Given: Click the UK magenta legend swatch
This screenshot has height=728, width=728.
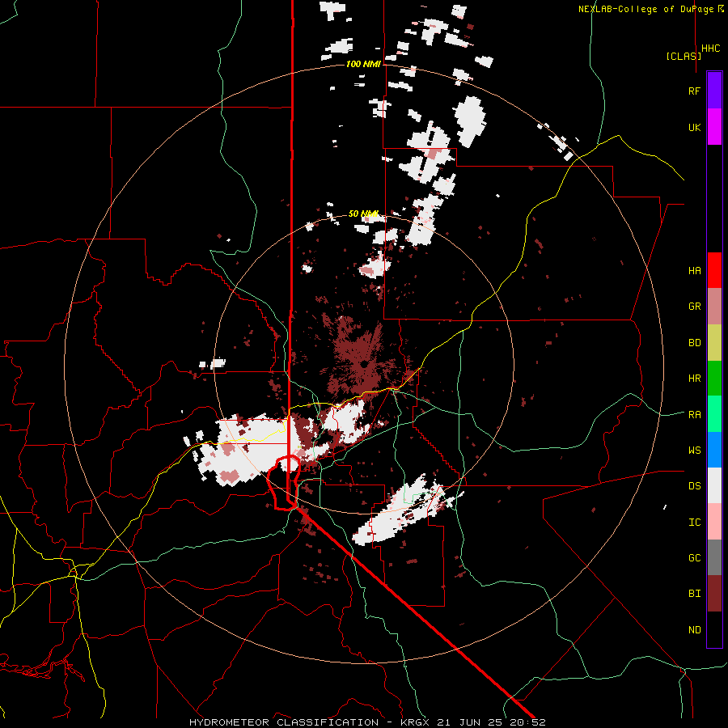Looking at the screenshot, I should click(x=714, y=127).
